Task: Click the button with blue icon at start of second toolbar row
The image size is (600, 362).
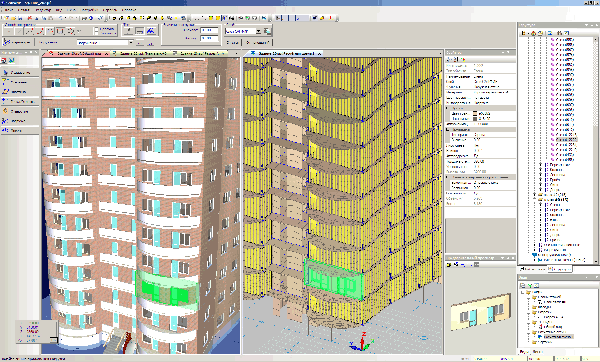Action: (17, 42)
